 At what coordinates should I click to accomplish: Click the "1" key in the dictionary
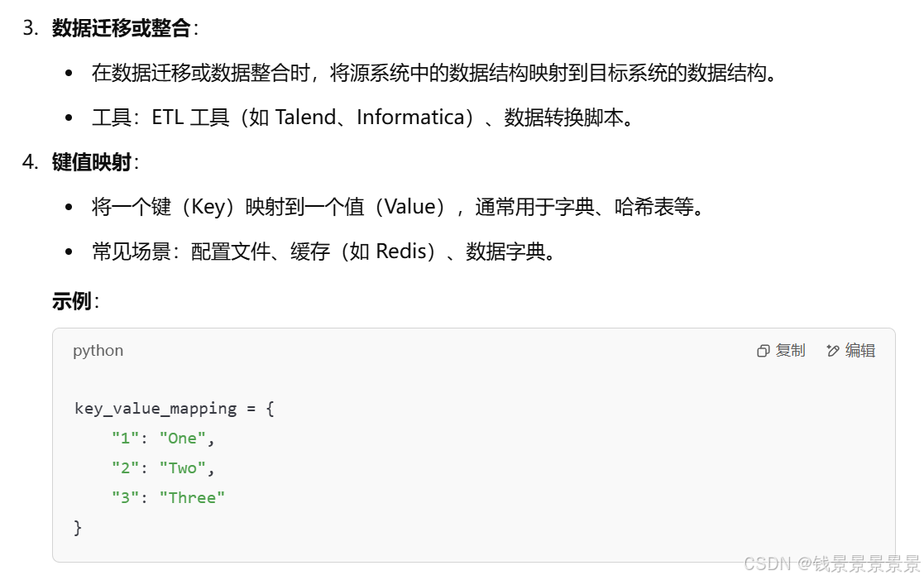click(125, 439)
